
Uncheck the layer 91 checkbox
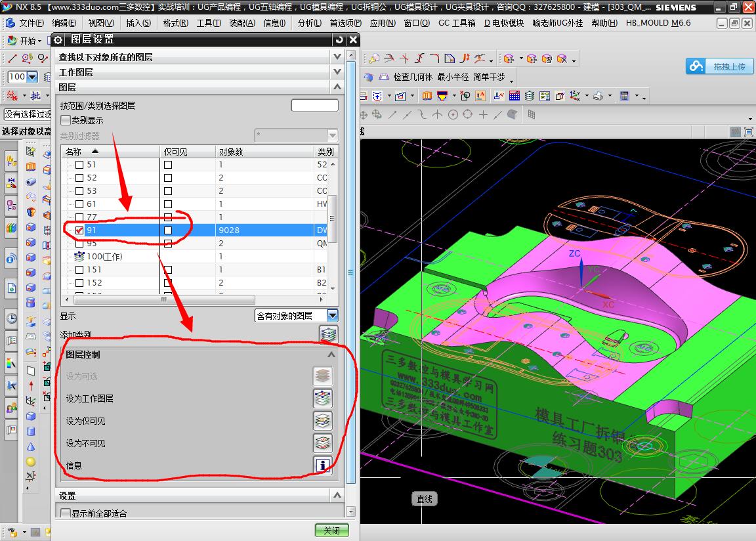(79, 230)
